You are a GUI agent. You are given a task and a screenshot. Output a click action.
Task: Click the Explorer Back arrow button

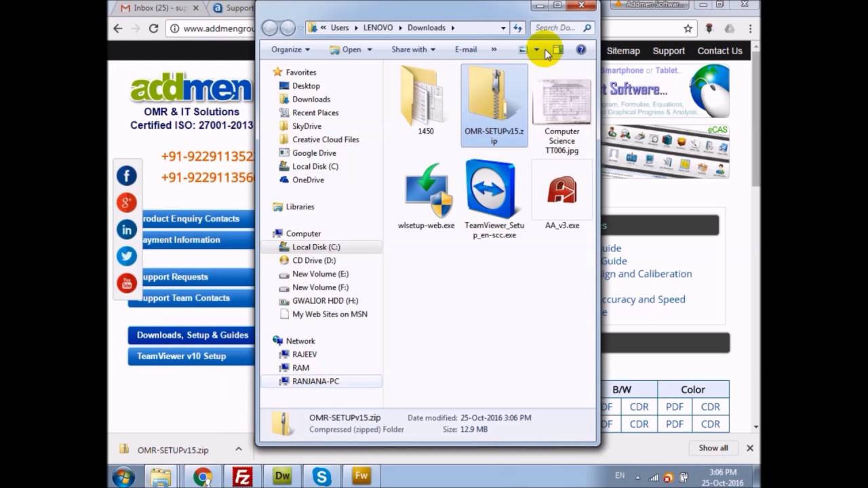pos(270,28)
